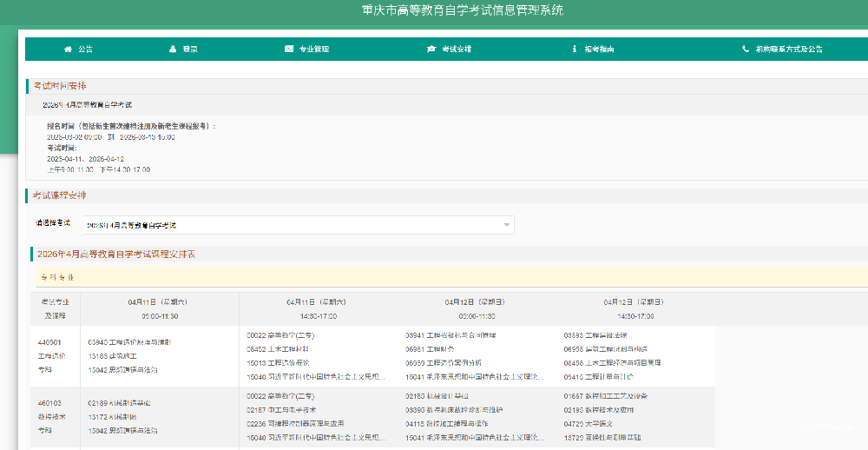Viewport: 868px width, 450px height.
Task: Click course 13185 建筑施工
Action: pyautogui.click(x=113, y=355)
